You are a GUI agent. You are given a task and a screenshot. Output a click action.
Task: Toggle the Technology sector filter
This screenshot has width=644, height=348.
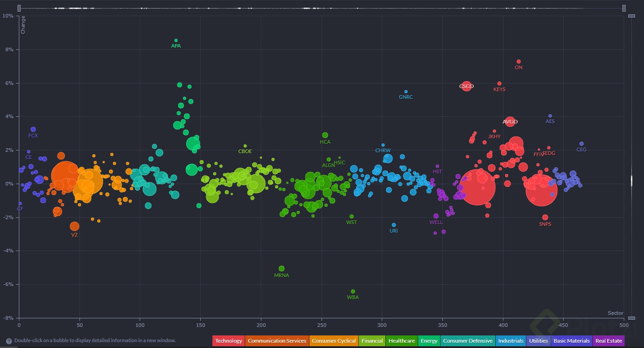point(228,340)
